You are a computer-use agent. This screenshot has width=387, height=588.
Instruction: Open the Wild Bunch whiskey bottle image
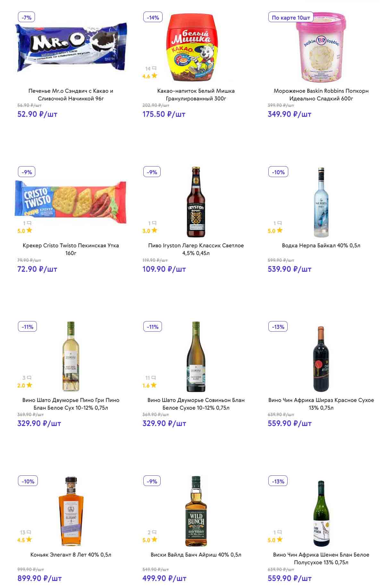(x=196, y=511)
